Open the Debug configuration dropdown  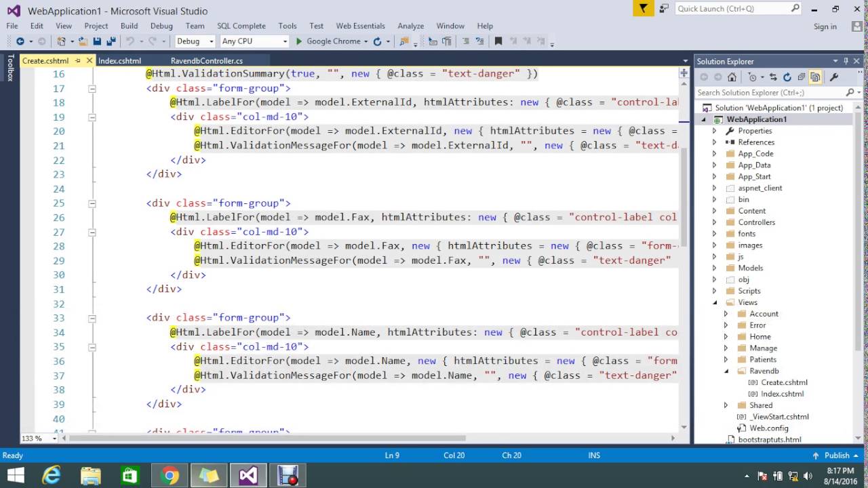pyautogui.click(x=195, y=41)
